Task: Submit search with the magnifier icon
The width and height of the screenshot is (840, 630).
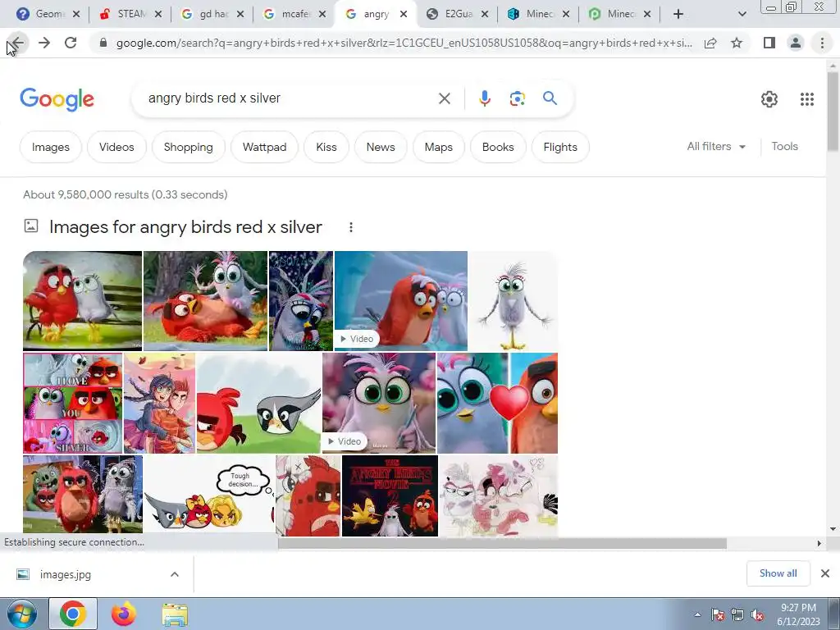Action: [550, 98]
